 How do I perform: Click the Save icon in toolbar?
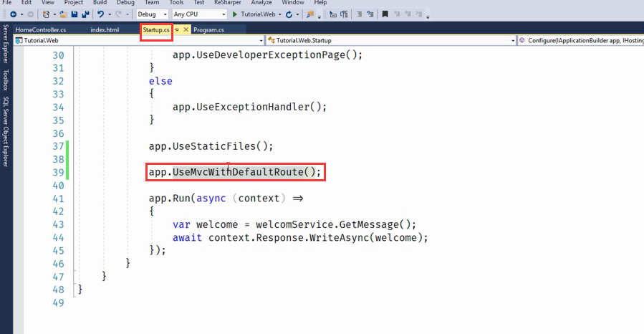tap(76, 14)
